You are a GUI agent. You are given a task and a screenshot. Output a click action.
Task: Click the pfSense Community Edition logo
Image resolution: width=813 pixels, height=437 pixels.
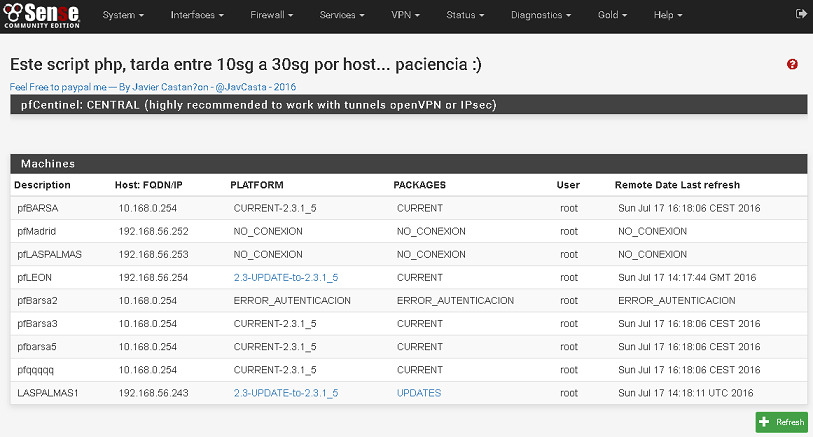pos(41,15)
